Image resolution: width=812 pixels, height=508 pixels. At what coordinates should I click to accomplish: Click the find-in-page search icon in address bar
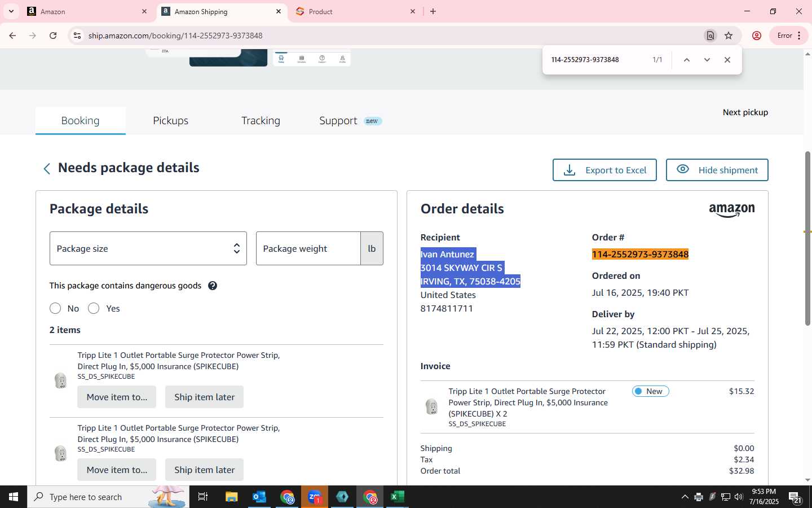[x=710, y=36]
